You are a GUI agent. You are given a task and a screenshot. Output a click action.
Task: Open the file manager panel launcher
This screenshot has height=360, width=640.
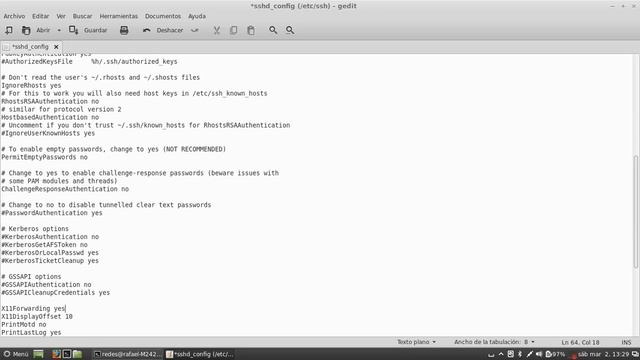[x=78, y=354]
